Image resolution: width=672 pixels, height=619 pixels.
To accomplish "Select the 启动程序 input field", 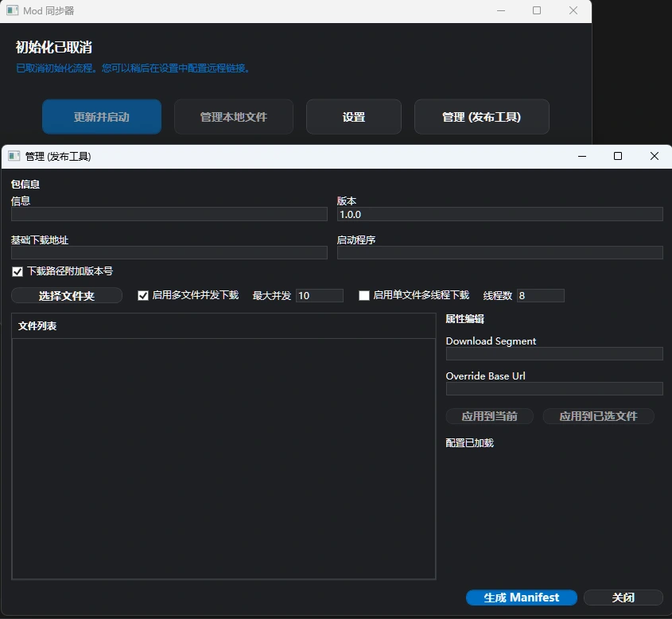I will (x=499, y=252).
